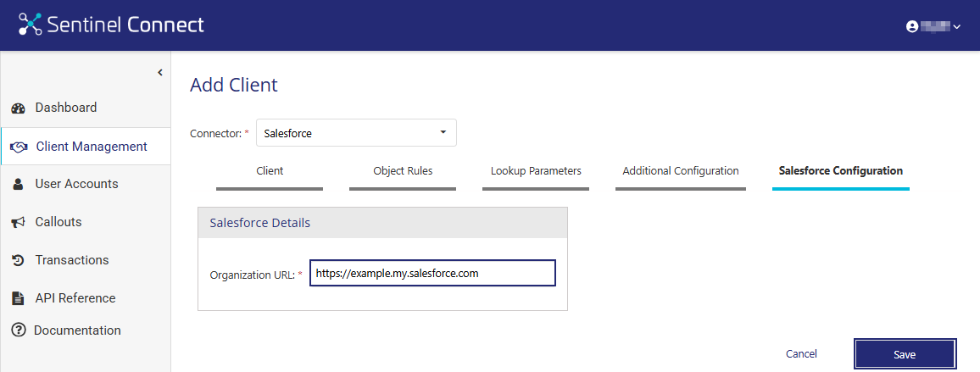This screenshot has width=980, height=372.
Task: Click the Cancel link
Action: (x=801, y=354)
